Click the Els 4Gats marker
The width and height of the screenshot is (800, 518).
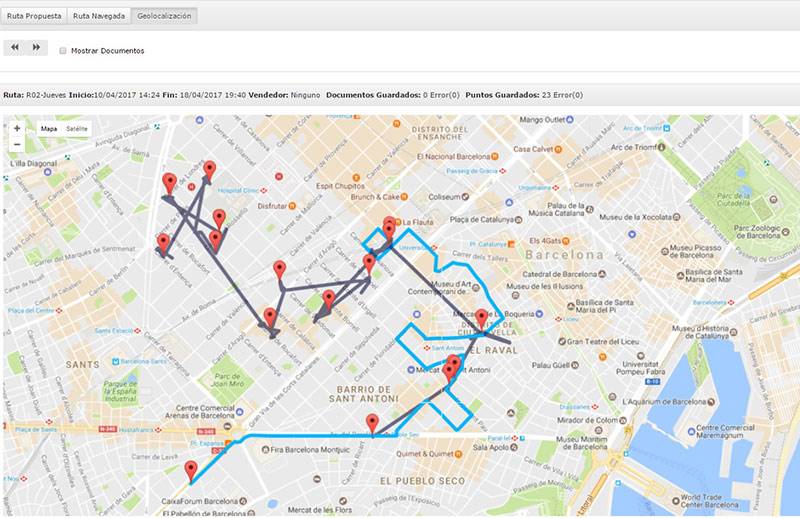pos(566,241)
